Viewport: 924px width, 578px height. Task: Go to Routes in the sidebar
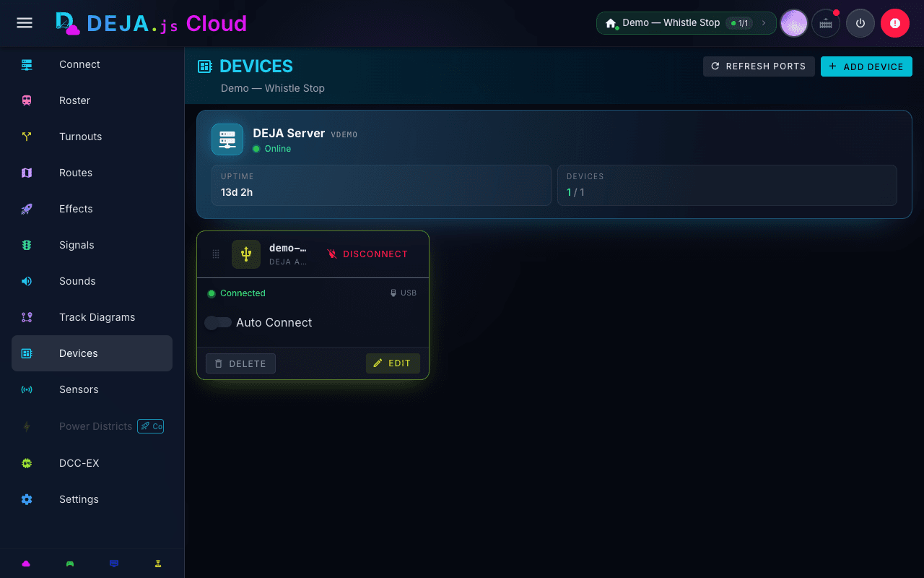click(92, 173)
